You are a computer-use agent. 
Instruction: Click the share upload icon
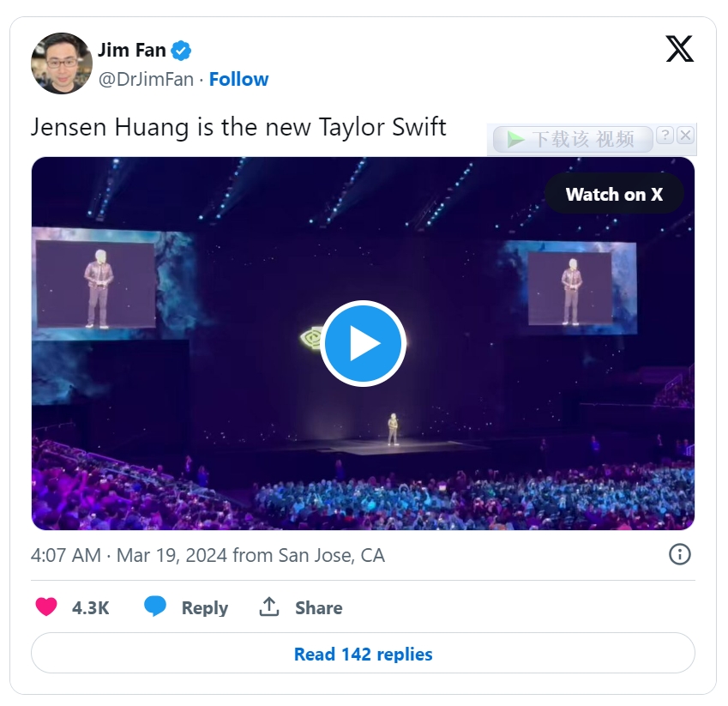click(x=269, y=607)
